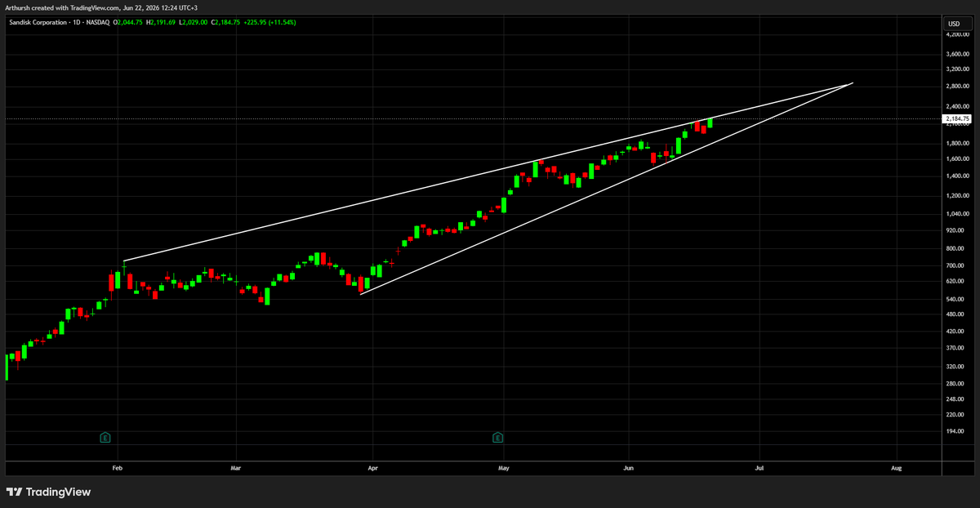Click the 1,800.00 price axis label
Screen dimensions: 980x508
click(x=958, y=143)
